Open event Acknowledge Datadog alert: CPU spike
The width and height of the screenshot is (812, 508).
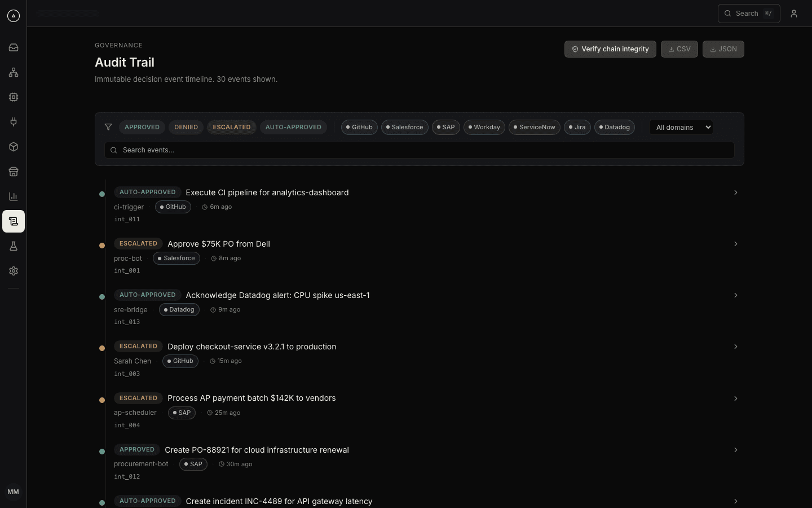coord(278,295)
